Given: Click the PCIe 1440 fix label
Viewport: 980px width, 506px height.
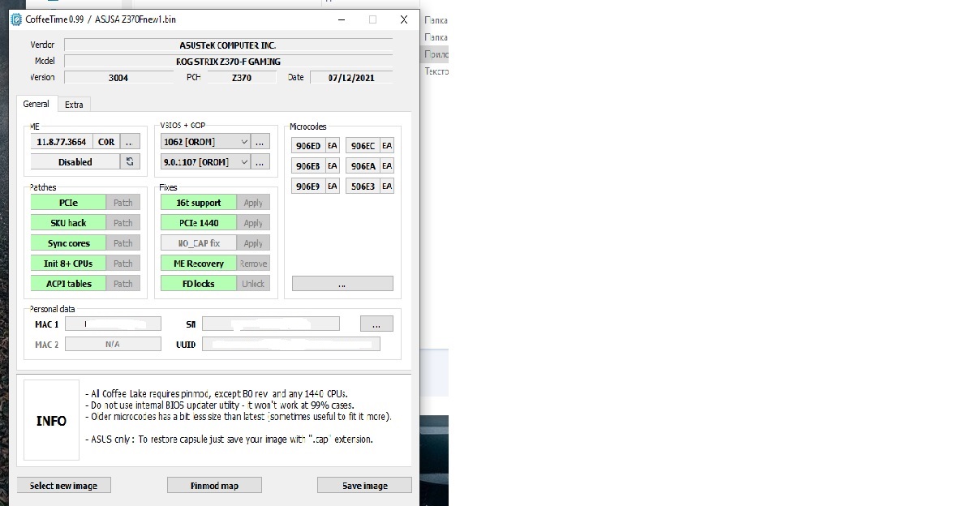Looking at the screenshot, I should [199, 222].
